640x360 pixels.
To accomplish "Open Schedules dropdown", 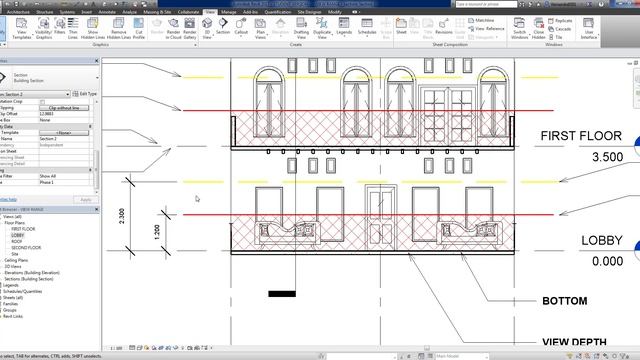I will pos(367,26).
